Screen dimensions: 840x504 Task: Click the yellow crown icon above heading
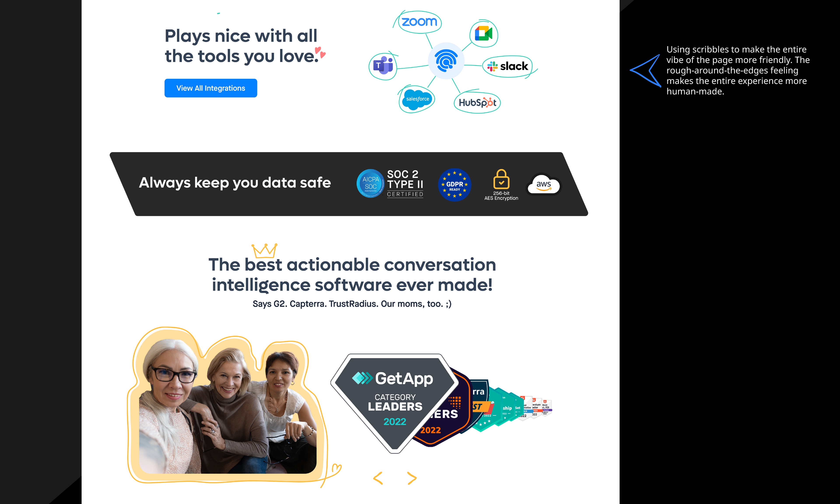[x=264, y=251]
